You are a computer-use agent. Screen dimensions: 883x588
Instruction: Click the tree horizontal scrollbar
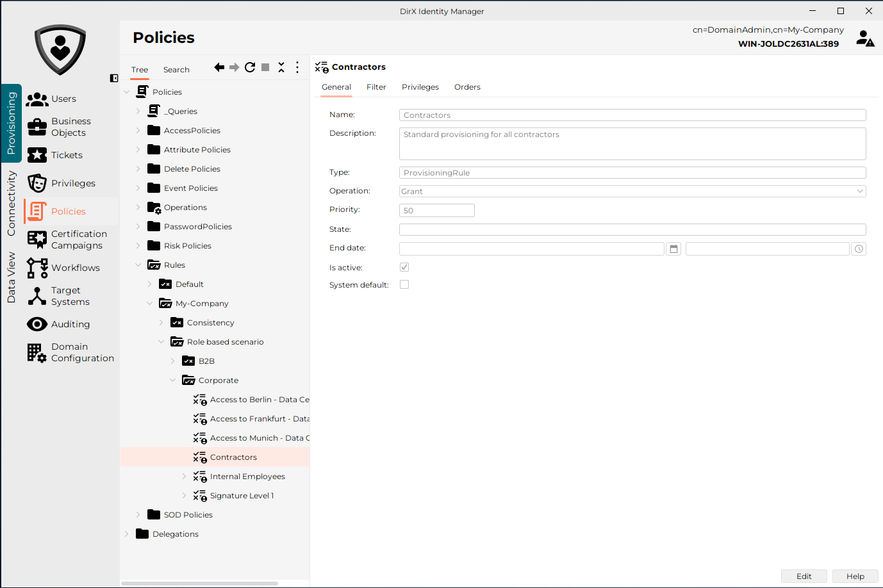[x=199, y=584]
